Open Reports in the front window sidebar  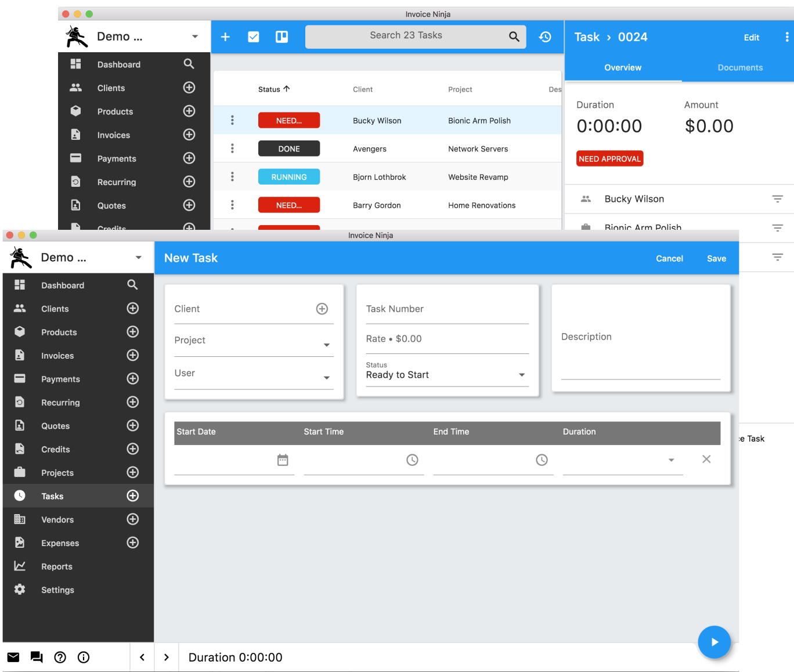click(56, 566)
